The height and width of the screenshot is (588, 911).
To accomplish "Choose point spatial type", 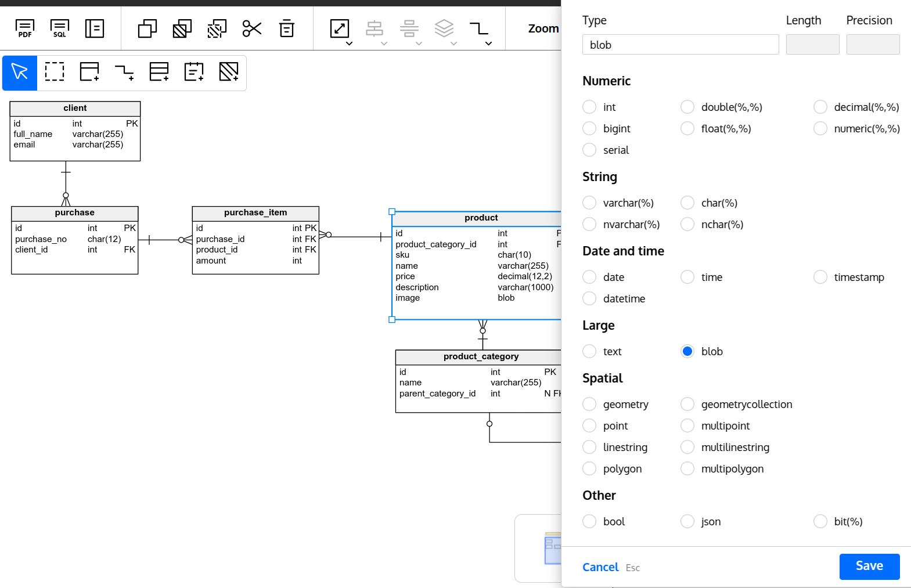I will tap(589, 425).
